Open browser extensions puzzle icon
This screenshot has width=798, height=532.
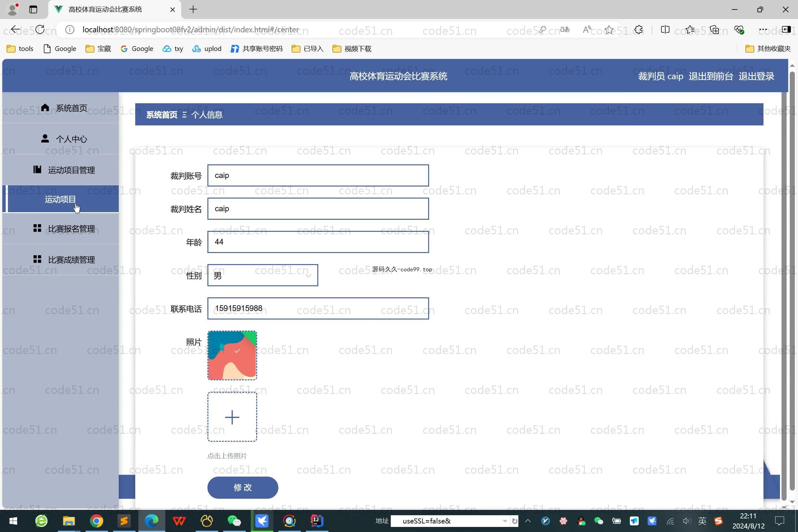point(638,30)
